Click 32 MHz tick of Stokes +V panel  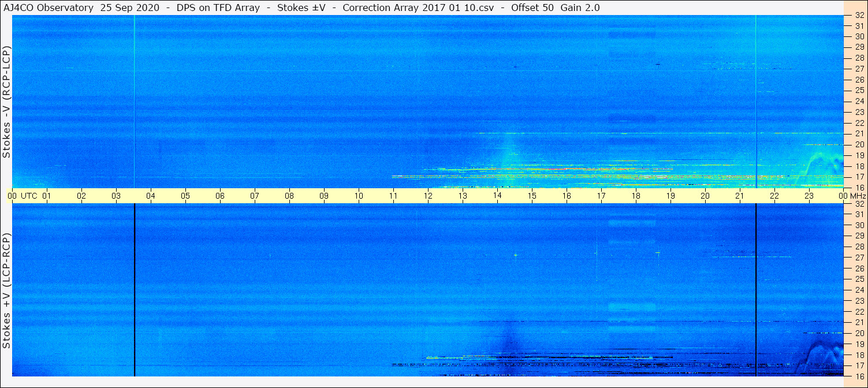[859, 204]
